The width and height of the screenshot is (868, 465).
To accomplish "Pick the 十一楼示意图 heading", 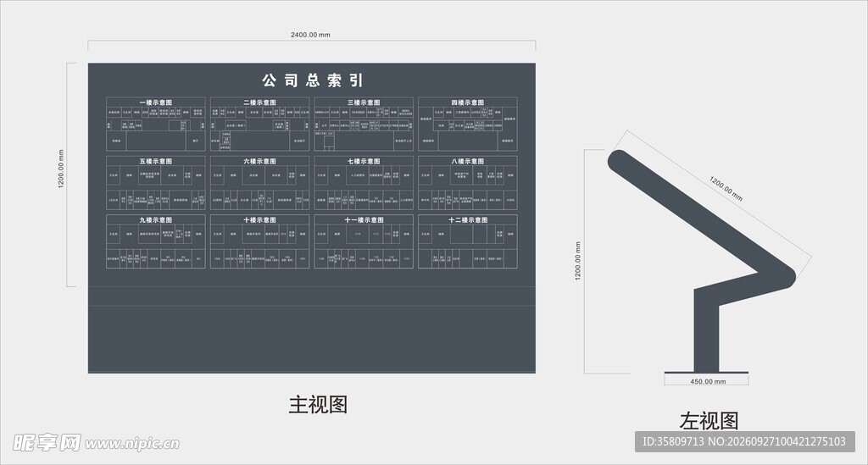I will 364,220.
